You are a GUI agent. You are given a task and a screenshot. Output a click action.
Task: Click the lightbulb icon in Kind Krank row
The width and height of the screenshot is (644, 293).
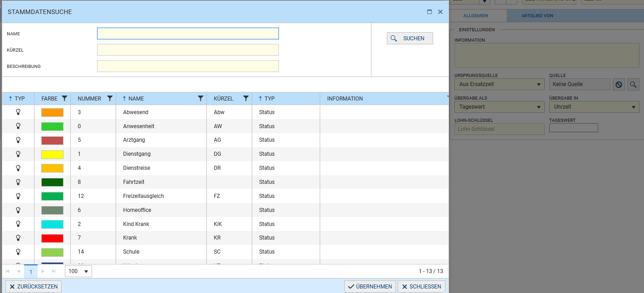tap(18, 224)
